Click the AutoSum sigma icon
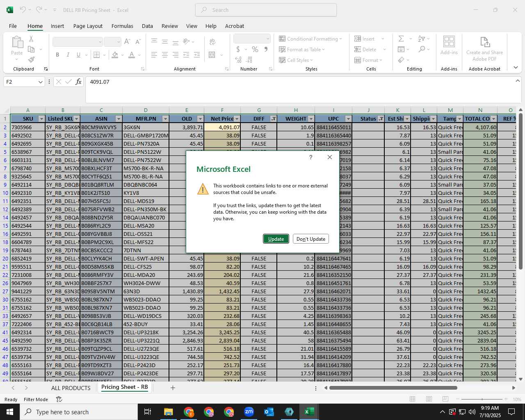This screenshot has height=420, width=525. point(401,39)
